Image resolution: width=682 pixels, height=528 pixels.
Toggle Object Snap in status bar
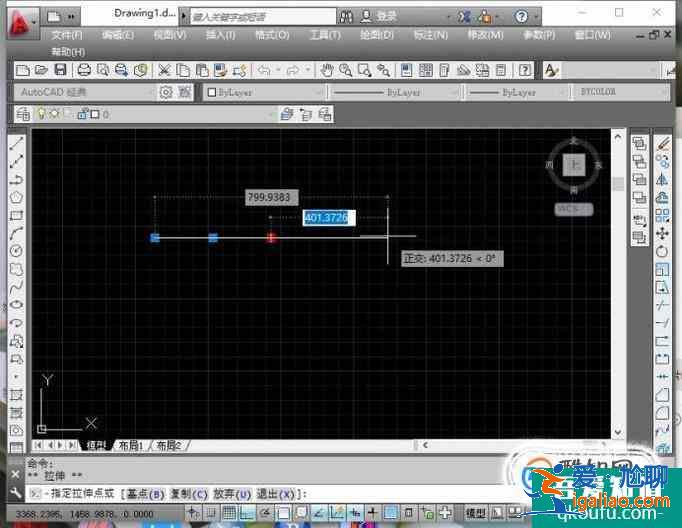point(283,513)
